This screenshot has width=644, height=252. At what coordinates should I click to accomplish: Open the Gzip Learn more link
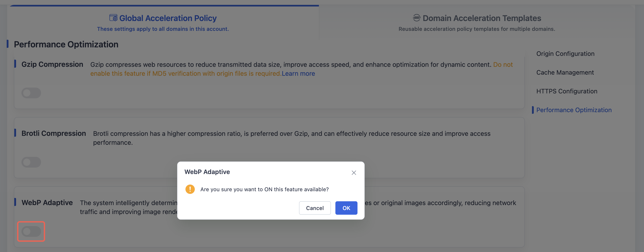point(298,73)
